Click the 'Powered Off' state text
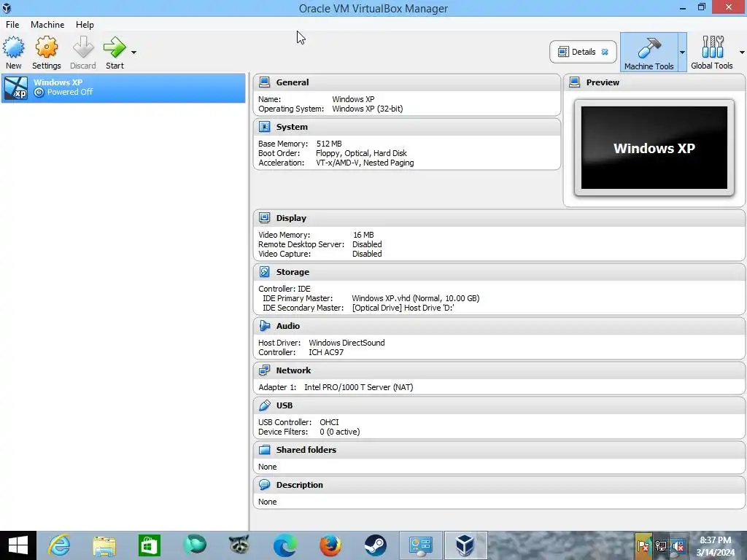Viewport: 747px width, 560px height. 69,92
